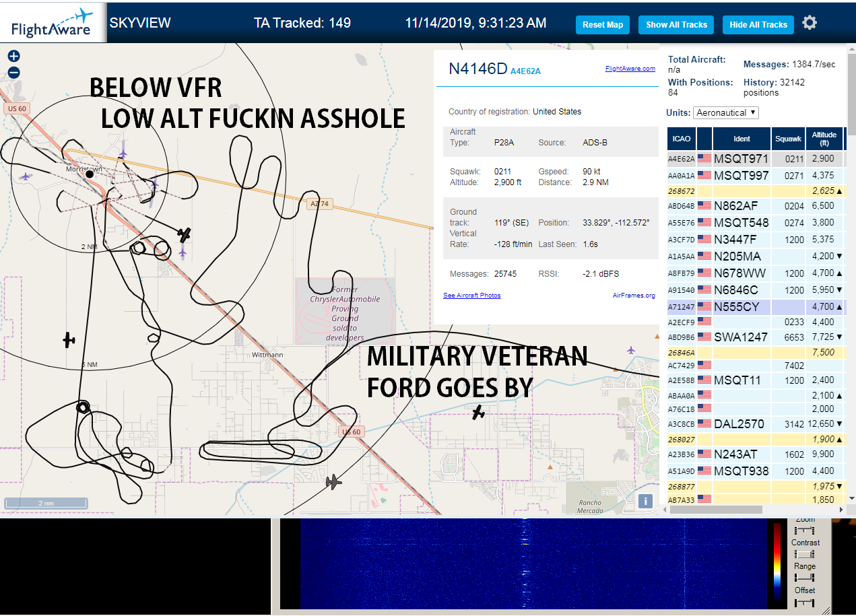Zoom out the map with minus icon
The height and width of the screenshot is (616, 856).
pos(13,73)
